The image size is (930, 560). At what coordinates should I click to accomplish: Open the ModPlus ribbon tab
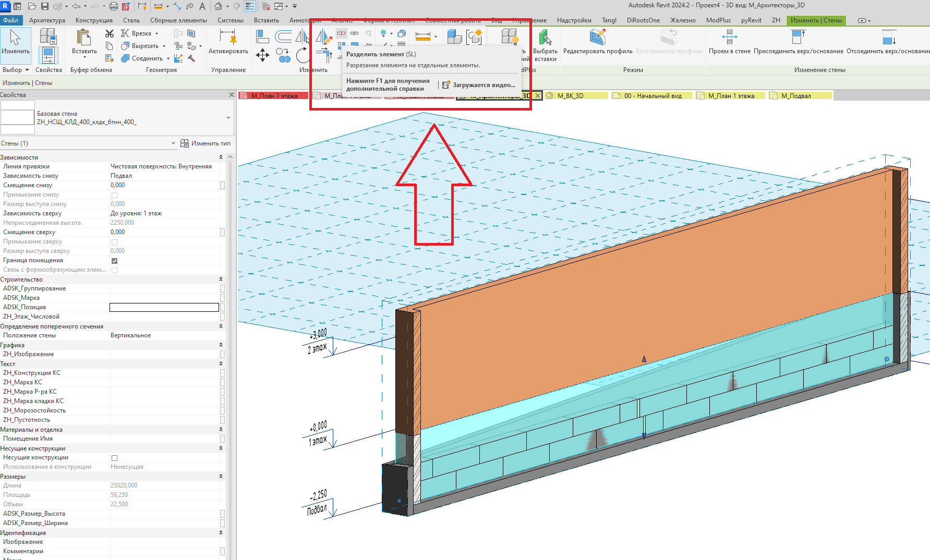(x=718, y=20)
